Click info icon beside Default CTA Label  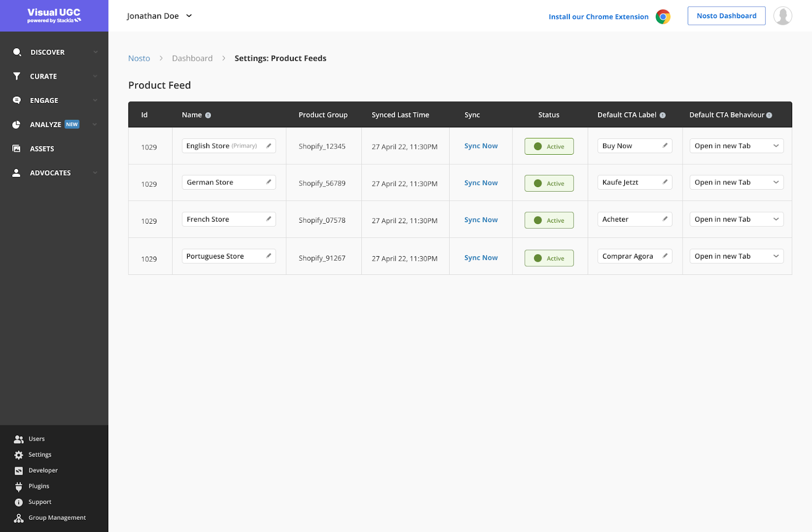[x=662, y=115]
